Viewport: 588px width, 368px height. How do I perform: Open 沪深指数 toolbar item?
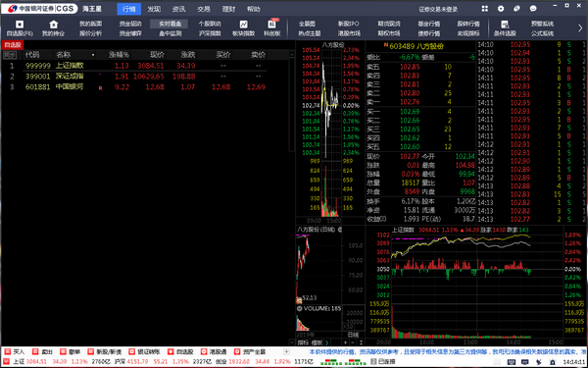click(210, 33)
